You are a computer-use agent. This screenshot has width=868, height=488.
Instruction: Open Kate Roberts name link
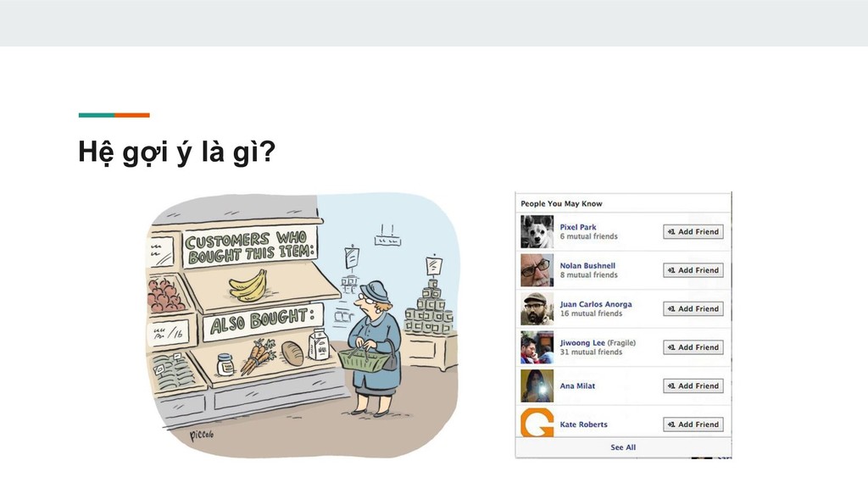pos(583,424)
